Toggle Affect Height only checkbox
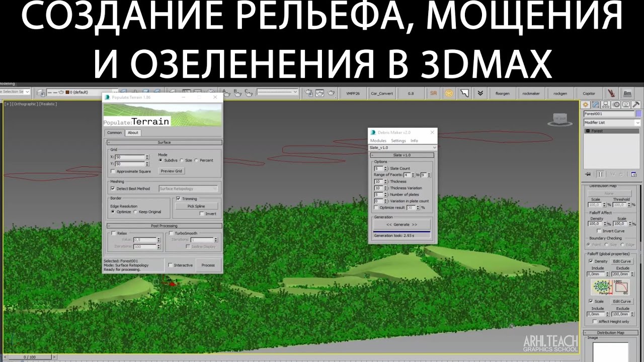 tap(595, 321)
